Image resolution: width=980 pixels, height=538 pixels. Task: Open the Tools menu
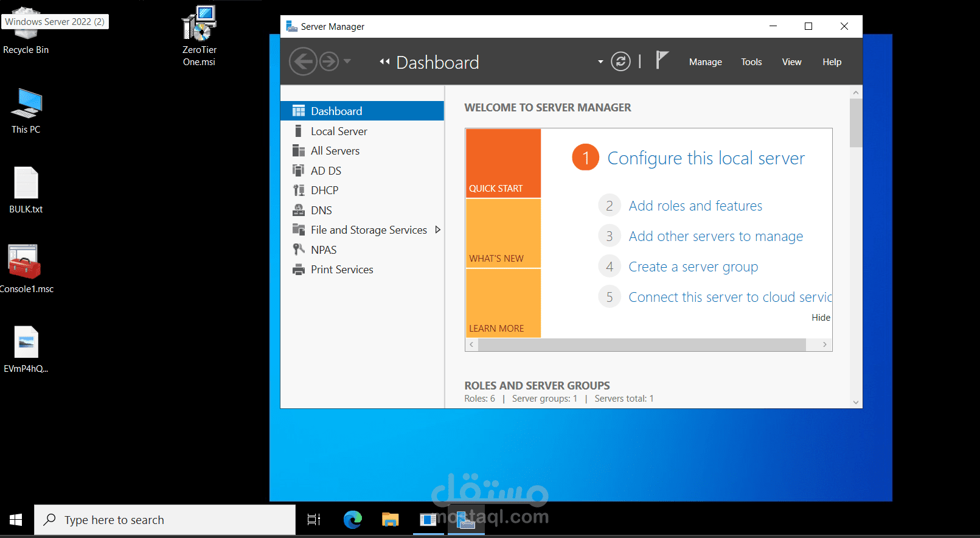[x=751, y=62]
